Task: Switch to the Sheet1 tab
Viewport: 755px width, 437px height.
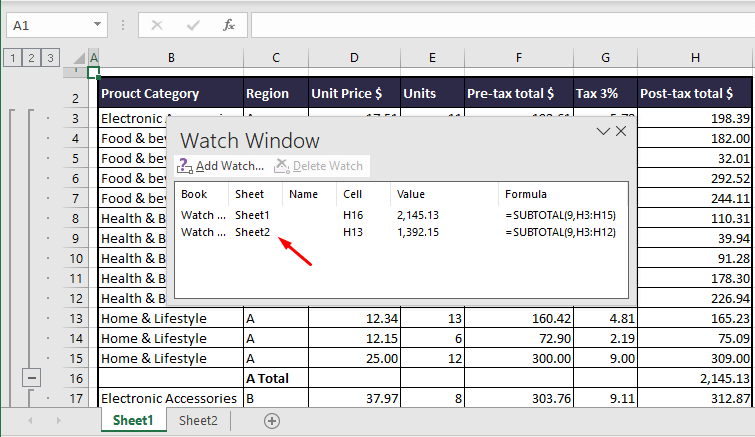Action: pyautogui.click(x=133, y=421)
